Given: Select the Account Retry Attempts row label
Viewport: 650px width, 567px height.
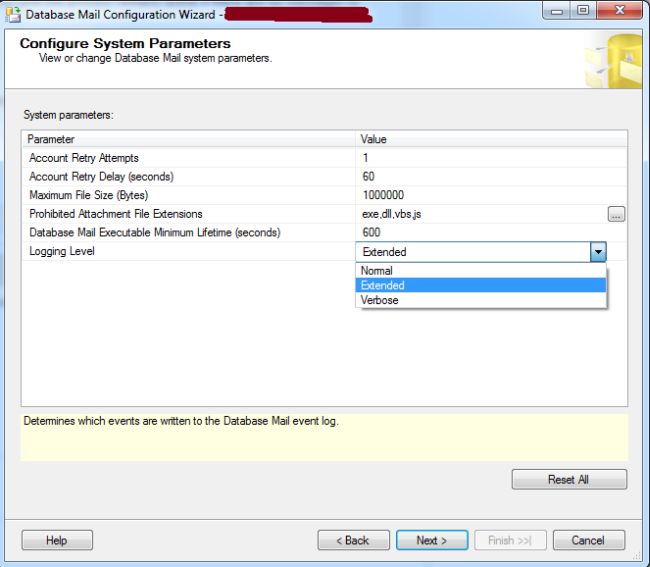Looking at the screenshot, I should [84, 158].
